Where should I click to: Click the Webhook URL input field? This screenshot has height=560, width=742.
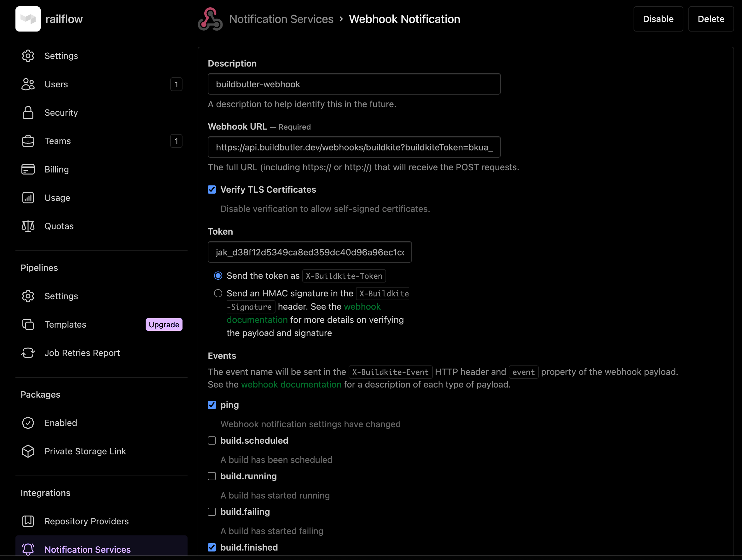click(x=354, y=147)
